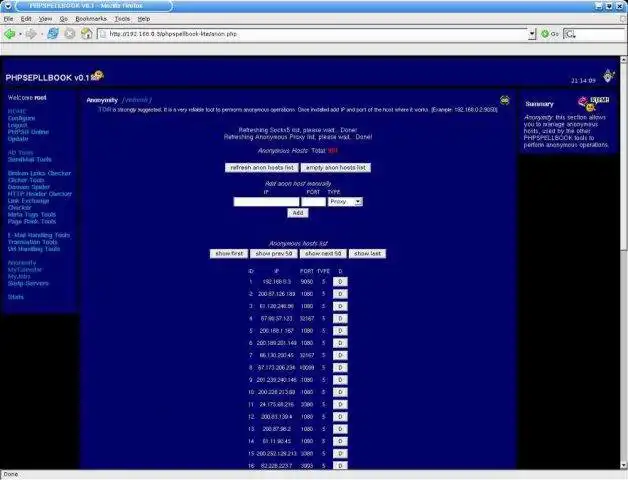The image size is (628, 480).
Task: Click the 'Done' status bar text
Action: pos(10,474)
